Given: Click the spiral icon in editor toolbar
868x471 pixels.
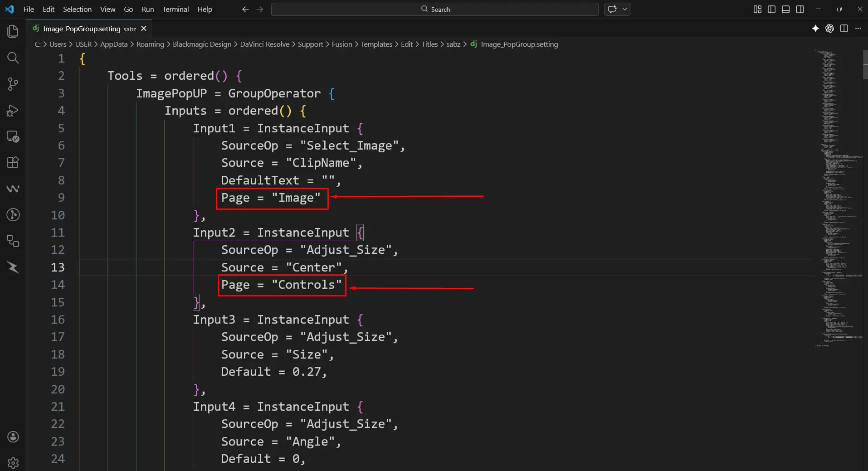Looking at the screenshot, I should pos(829,29).
